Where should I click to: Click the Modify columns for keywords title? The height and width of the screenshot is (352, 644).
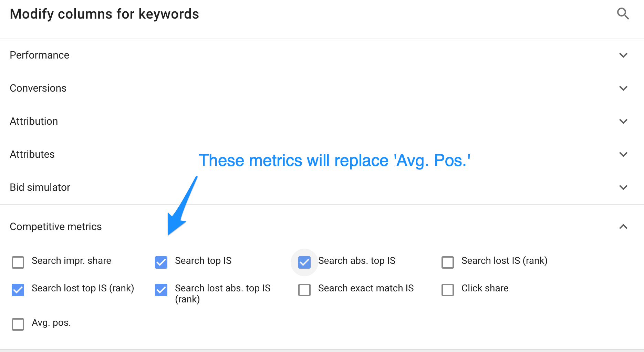tap(104, 14)
